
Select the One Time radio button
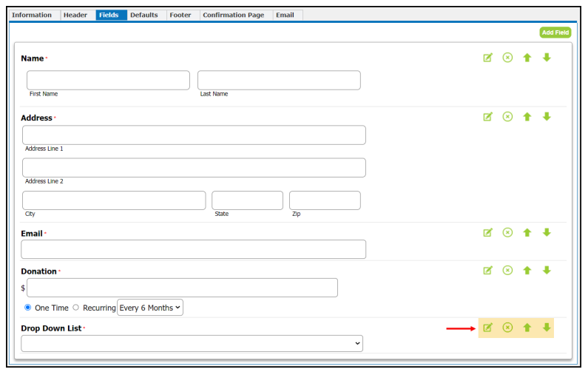point(28,308)
